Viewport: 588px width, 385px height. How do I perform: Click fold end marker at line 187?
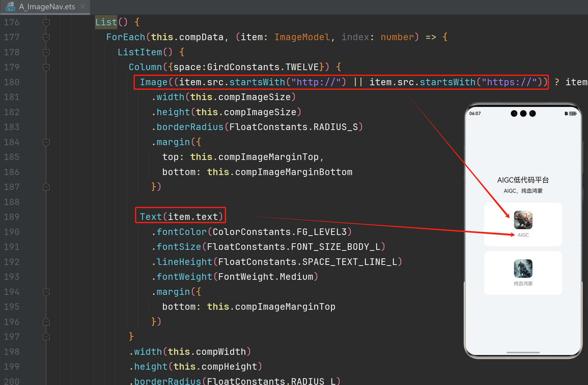[46, 187]
